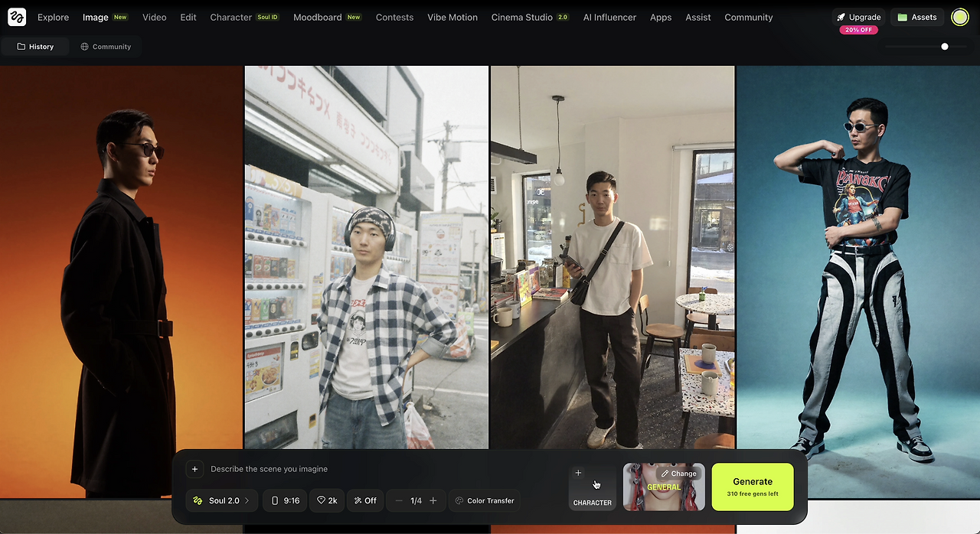
Task: Adjust the slider in the top right corner
Action: tap(945, 46)
